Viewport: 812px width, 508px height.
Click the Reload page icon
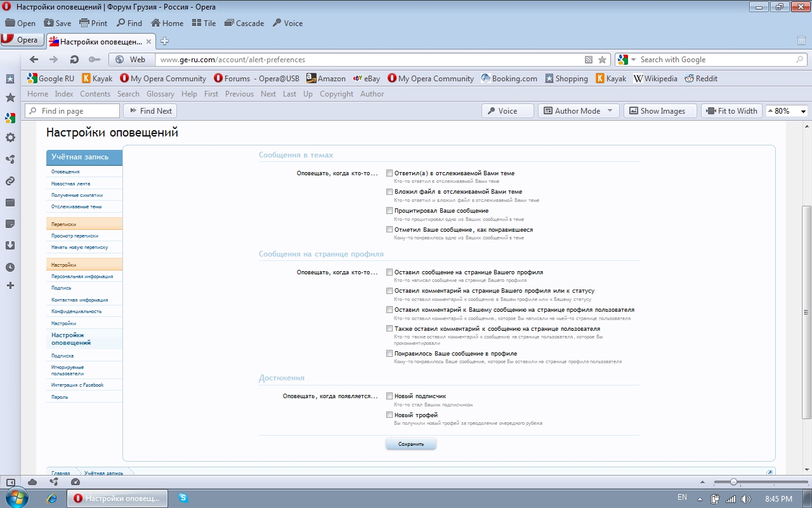click(74, 60)
